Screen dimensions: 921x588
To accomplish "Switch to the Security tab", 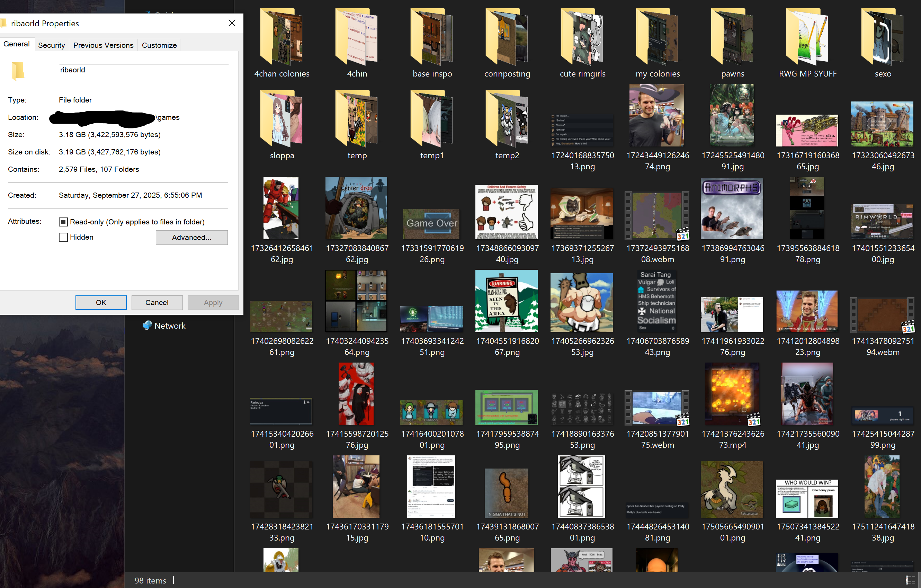I will (51, 45).
